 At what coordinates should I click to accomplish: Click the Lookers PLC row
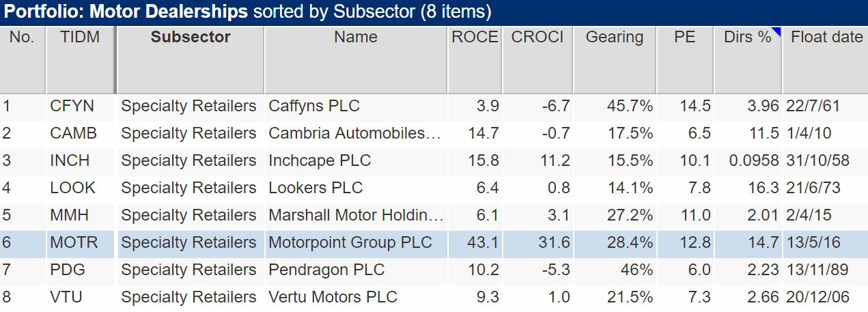pos(434,188)
